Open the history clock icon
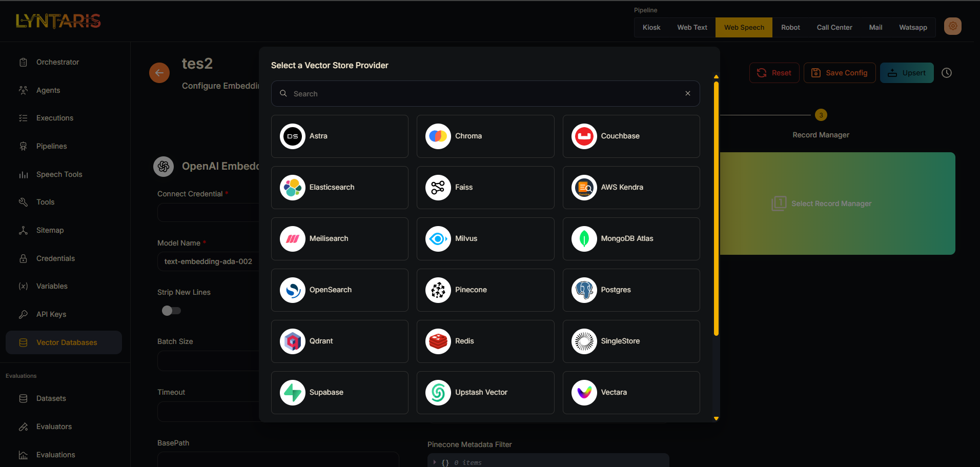The image size is (980, 467). pos(947,73)
